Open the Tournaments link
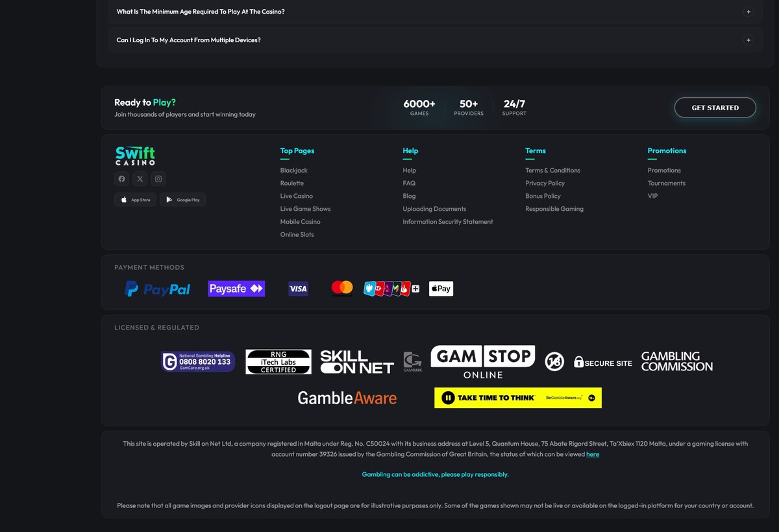 point(667,183)
